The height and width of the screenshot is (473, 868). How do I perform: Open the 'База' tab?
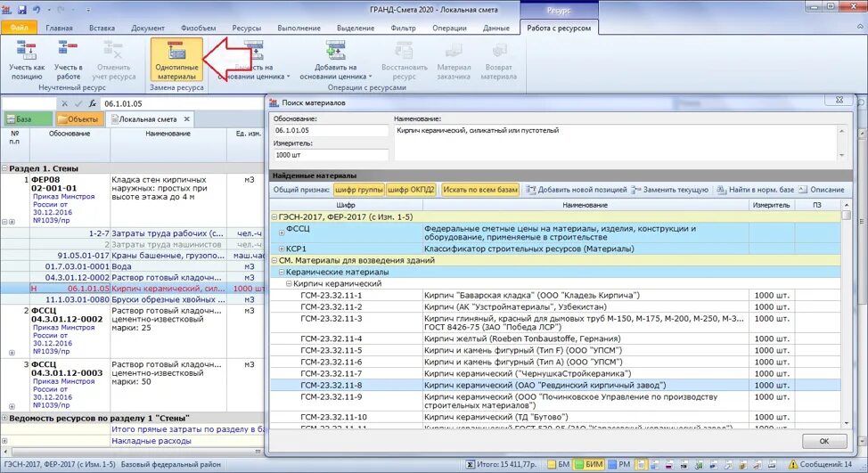[x=28, y=119]
